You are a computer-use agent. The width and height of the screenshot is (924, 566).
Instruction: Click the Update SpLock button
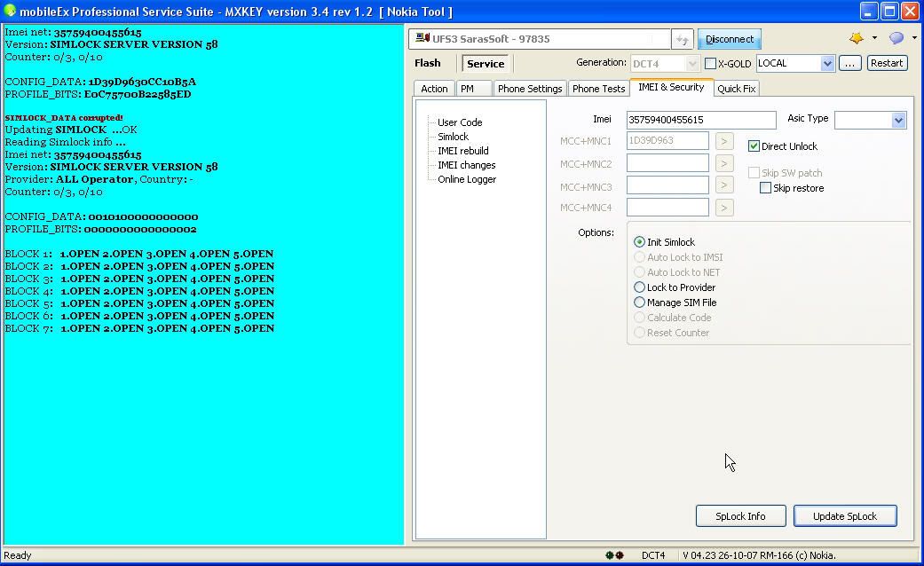pyautogui.click(x=845, y=516)
